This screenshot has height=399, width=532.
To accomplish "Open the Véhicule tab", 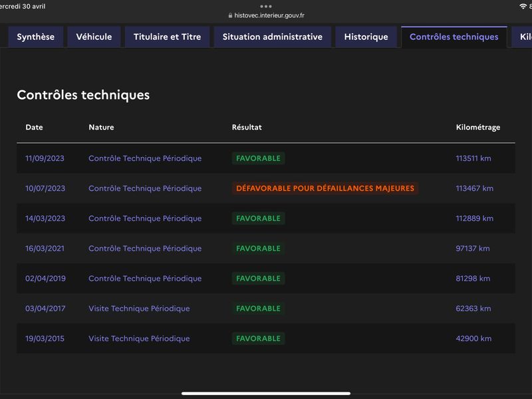I will 94,37.
